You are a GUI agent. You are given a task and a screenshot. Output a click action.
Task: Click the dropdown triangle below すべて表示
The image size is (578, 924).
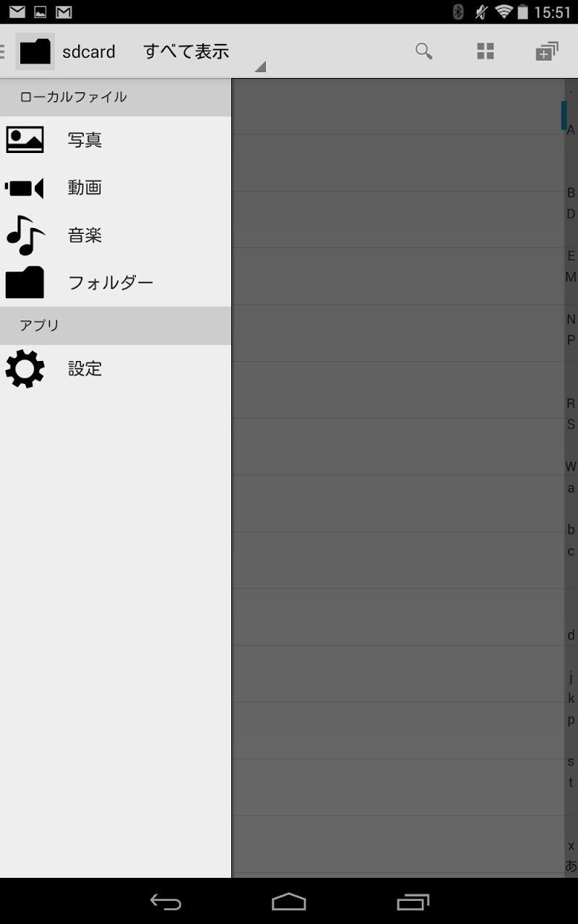click(x=261, y=67)
